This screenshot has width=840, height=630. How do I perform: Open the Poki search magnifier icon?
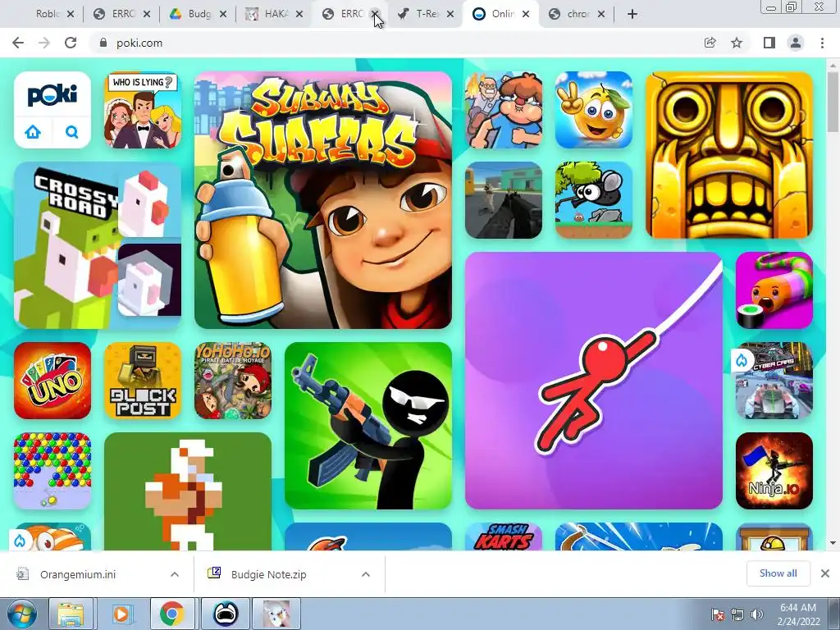(x=72, y=132)
